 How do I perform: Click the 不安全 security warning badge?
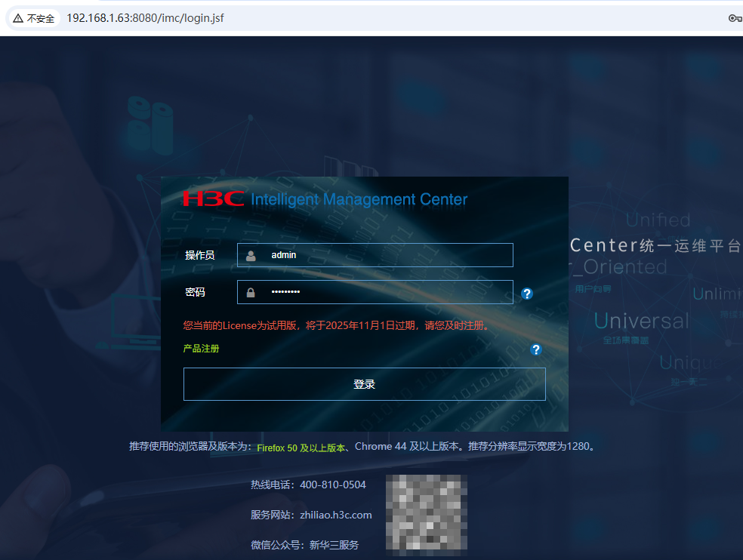[x=33, y=17]
